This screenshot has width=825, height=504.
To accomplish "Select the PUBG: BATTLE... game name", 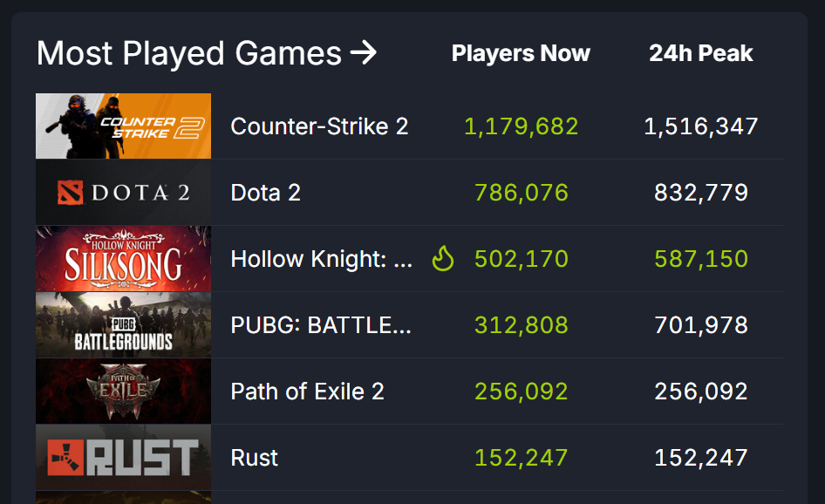I will point(321,325).
